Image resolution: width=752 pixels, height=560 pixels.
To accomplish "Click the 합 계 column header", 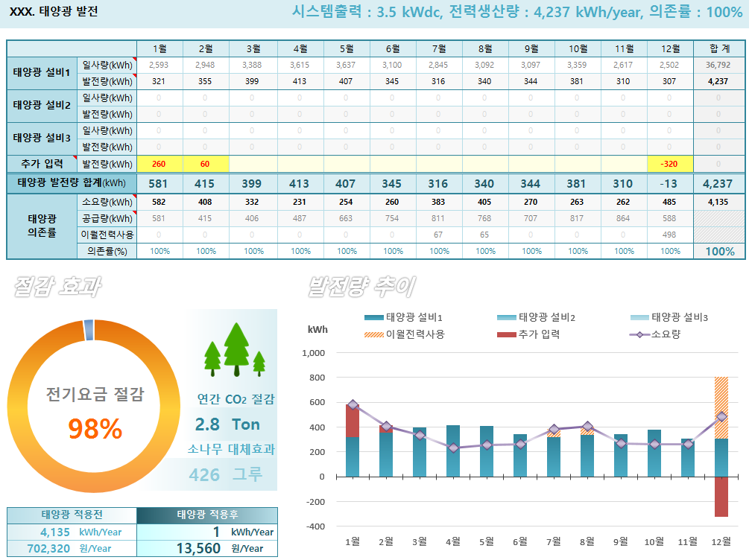I will (x=718, y=48).
